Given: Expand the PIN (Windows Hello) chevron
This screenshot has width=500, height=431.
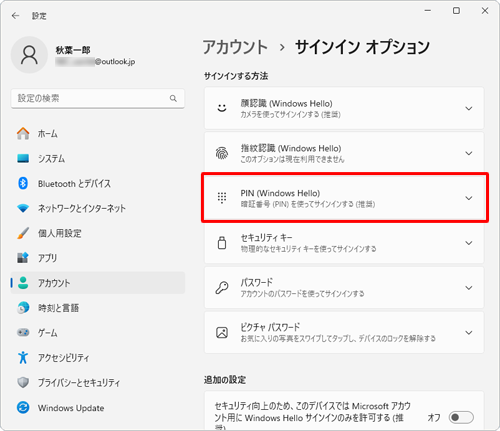Looking at the screenshot, I should pos(469,198).
